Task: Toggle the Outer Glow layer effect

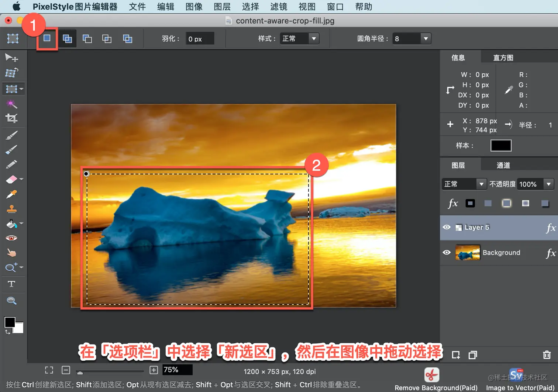Action: (x=507, y=203)
